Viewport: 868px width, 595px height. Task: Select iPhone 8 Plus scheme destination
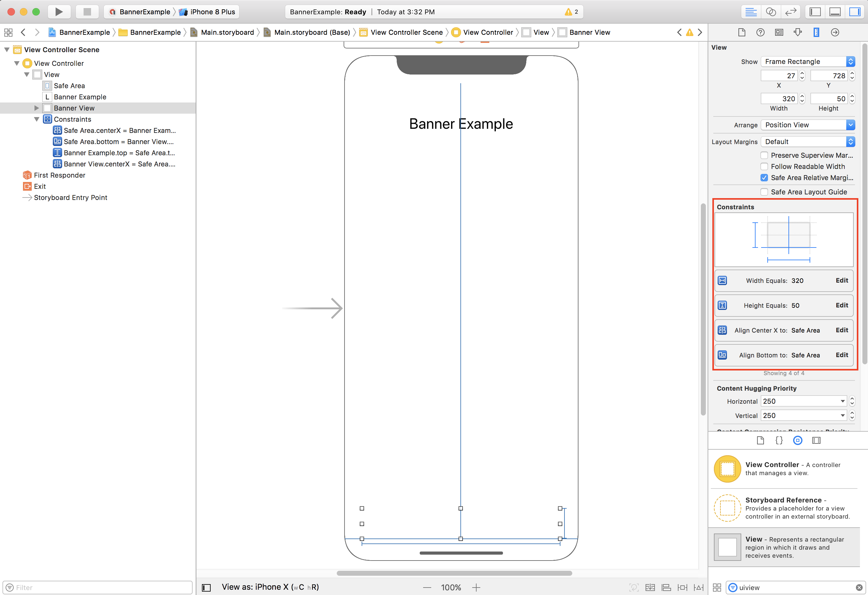212,11
